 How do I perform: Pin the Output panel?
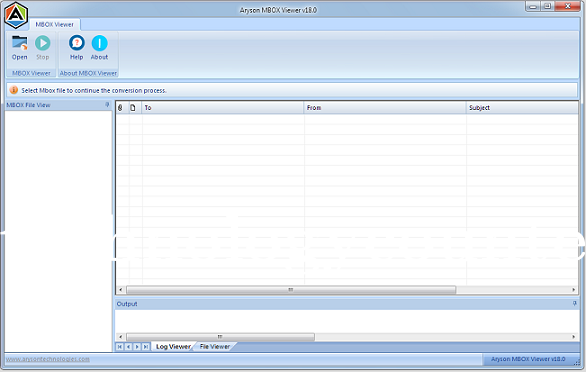click(574, 304)
